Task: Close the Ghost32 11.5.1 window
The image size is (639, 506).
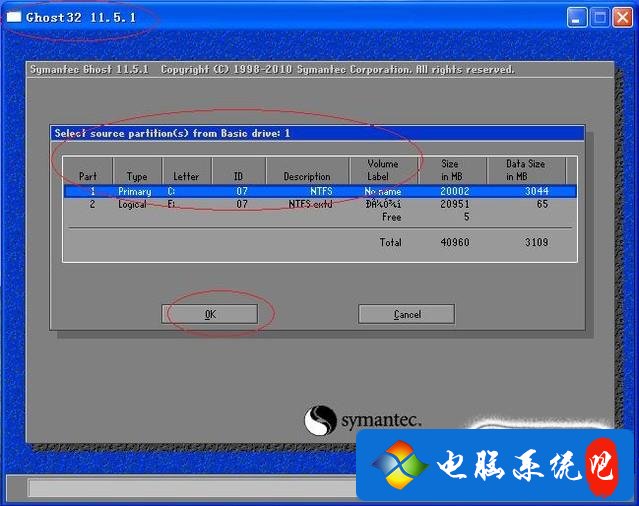Action: pyautogui.click(x=623, y=18)
